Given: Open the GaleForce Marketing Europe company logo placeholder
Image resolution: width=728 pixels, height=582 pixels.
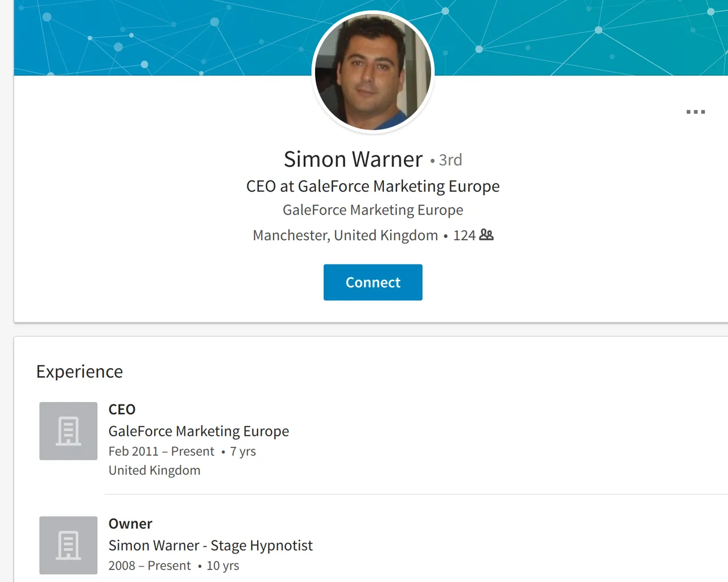Looking at the screenshot, I should pyautogui.click(x=68, y=431).
